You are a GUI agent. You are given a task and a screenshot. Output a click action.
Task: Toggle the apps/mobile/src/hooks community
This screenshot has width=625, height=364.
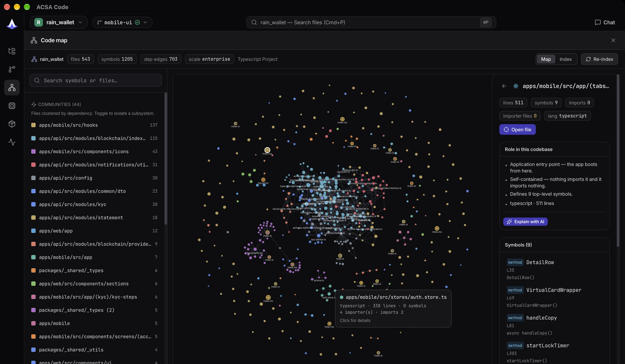tap(94, 125)
